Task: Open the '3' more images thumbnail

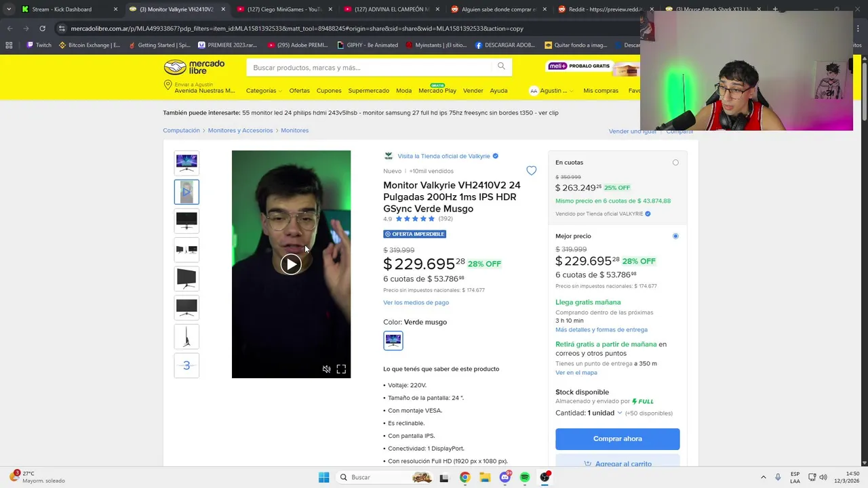Action: [186, 365]
